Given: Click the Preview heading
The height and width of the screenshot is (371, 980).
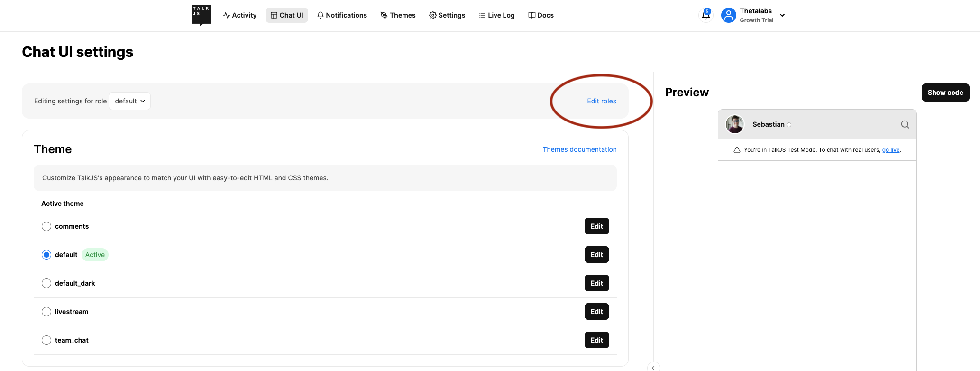Looking at the screenshot, I should pos(687,93).
